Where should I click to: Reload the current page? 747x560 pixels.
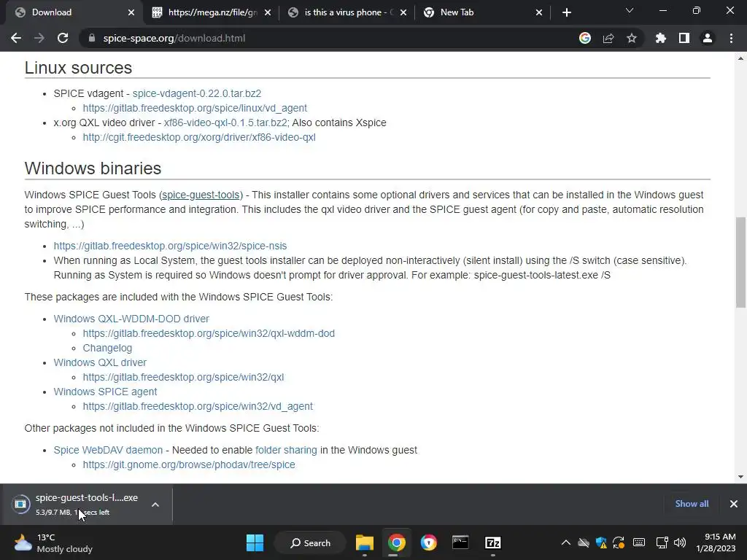coord(63,38)
